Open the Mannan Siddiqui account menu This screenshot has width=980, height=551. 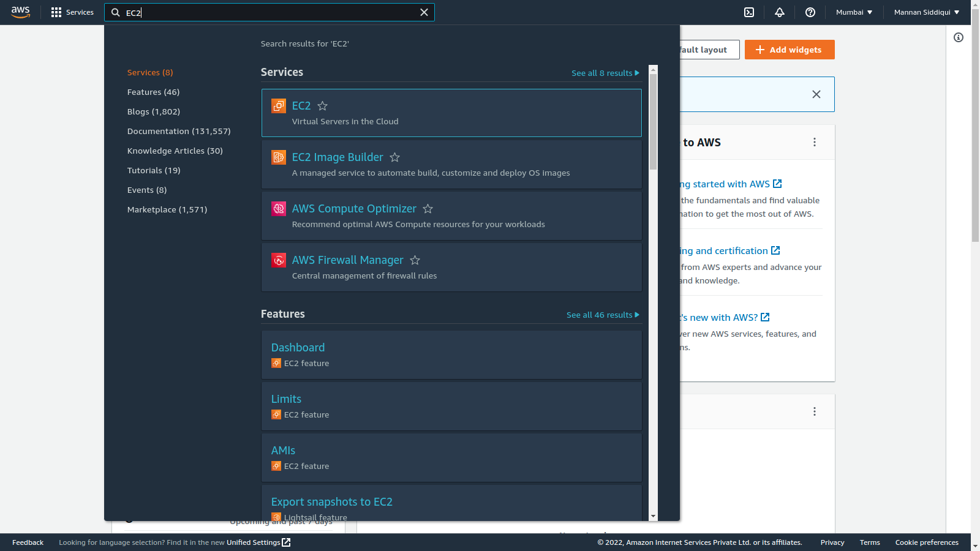(x=925, y=12)
